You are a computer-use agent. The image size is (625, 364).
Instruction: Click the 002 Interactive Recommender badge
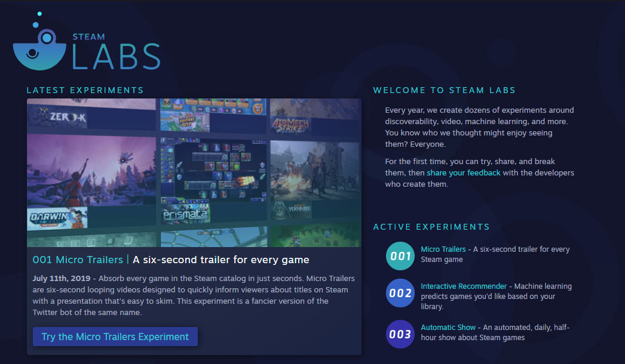(400, 293)
